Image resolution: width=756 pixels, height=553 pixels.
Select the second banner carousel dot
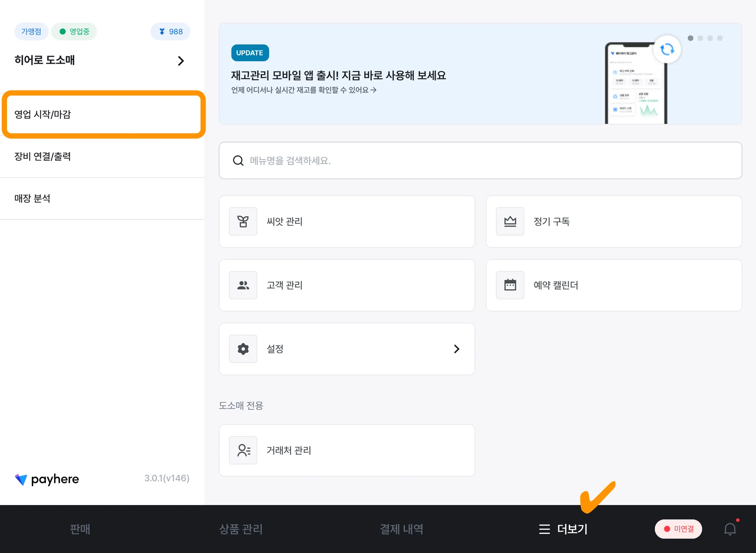pyautogui.click(x=700, y=38)
